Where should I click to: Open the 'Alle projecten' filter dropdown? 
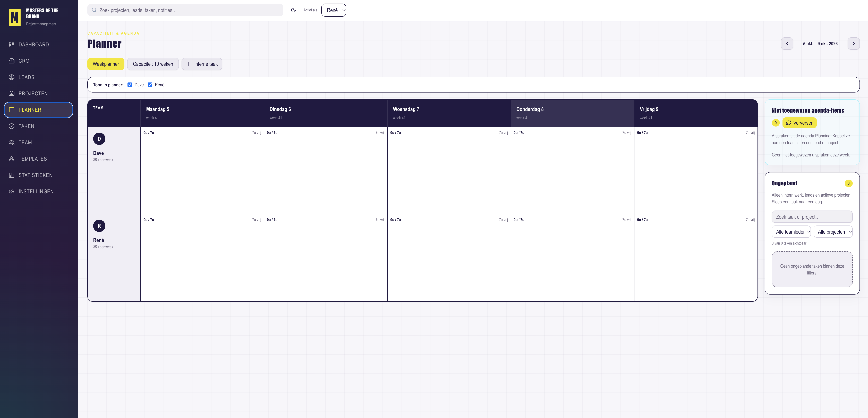pyautogui.click(x=833, y=232)
